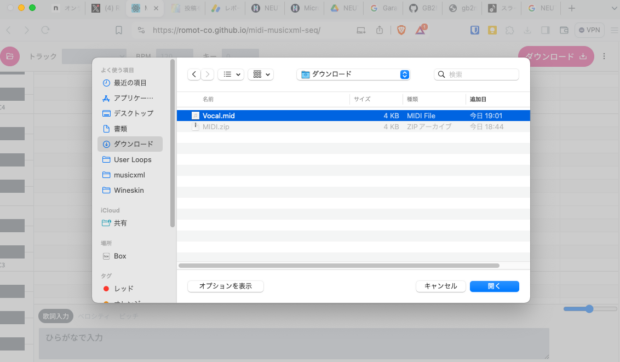This screenshot has height=362, width=620.
Task: Open iCloud 共有 in the sidebar
Action: click(130, 223)
